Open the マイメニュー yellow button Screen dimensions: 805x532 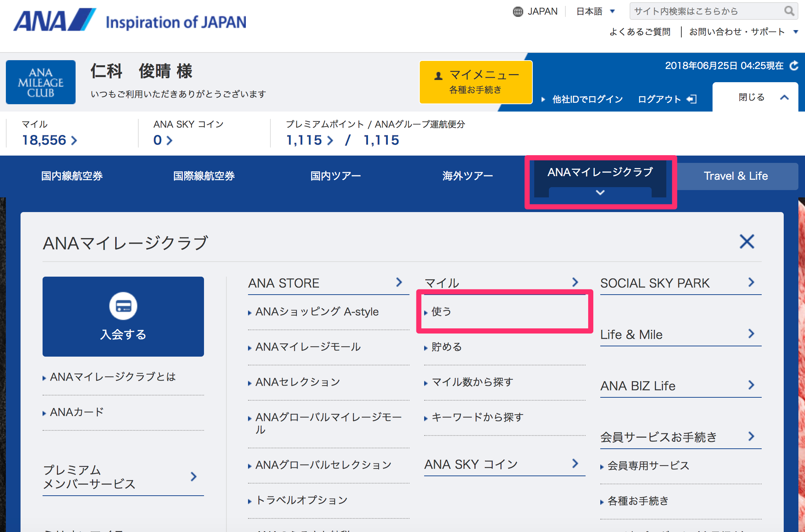click(476, 82)
